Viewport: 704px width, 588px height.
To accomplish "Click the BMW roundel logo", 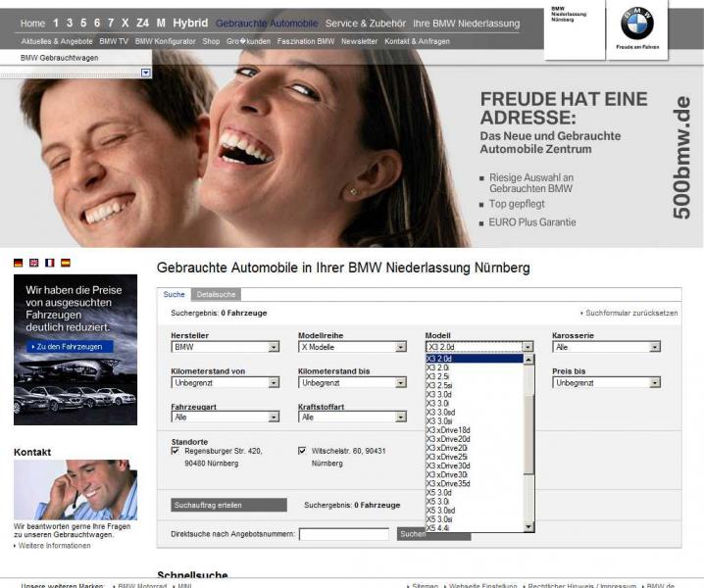I will point(636,24).
